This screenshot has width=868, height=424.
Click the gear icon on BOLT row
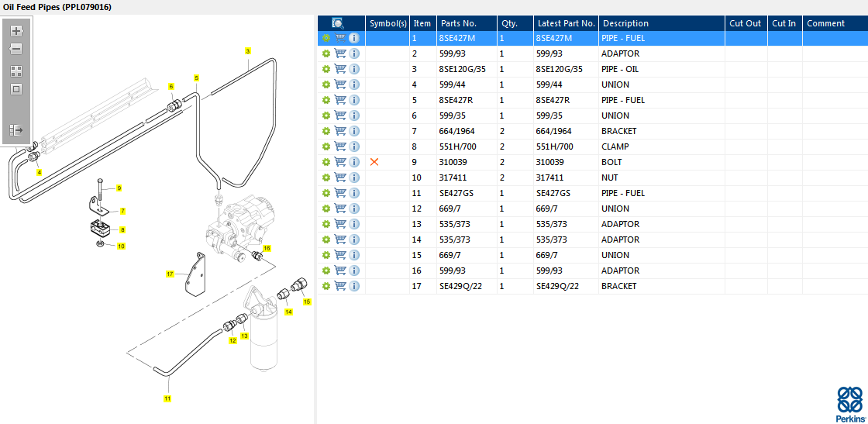pos(326,162)
